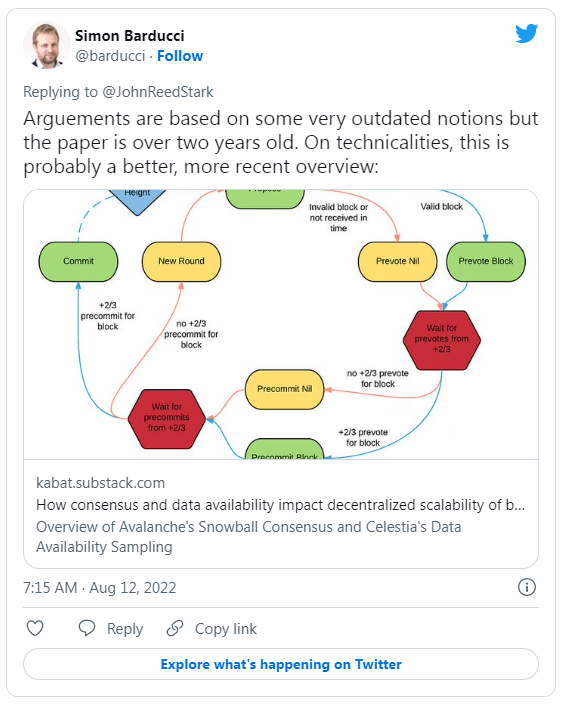Open the consensus flowchart preview image

pos(281,324)
